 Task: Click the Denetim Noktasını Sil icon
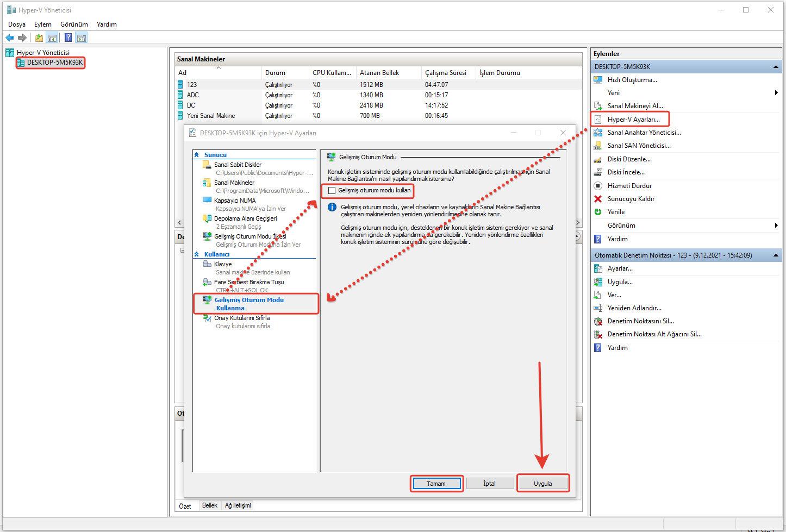pos(598,321)
